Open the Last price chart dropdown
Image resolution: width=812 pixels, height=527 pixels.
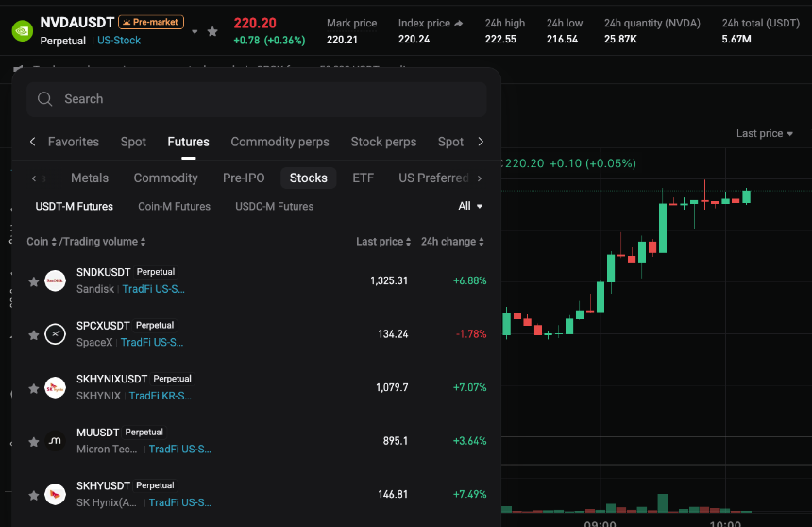pyautogui.click(x=765, y=134)
